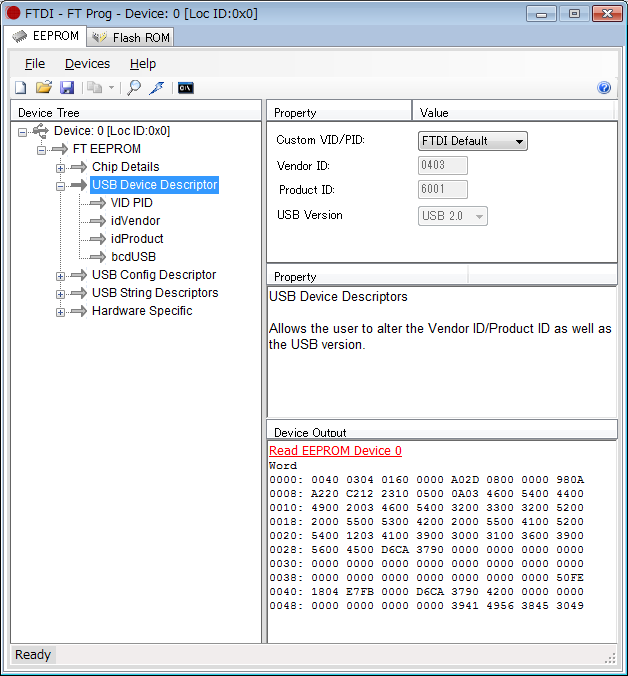Click the New template toolbar icon
This screenshot has width=628, height=676.
tap(21, 88)
